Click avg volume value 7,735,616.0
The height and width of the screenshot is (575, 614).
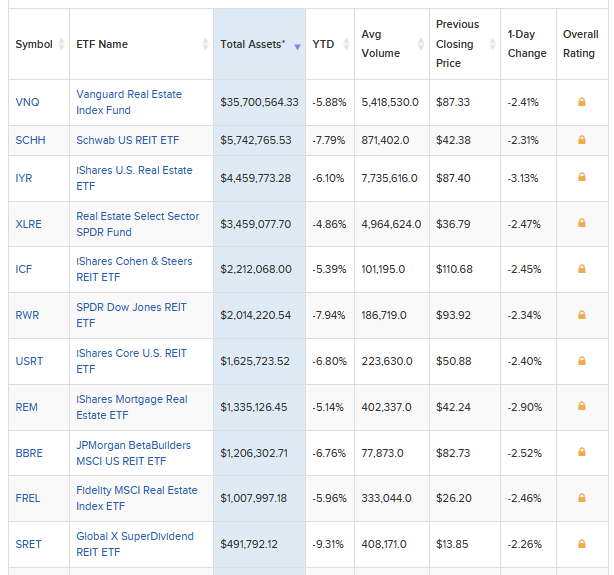(x=389, y=178)
